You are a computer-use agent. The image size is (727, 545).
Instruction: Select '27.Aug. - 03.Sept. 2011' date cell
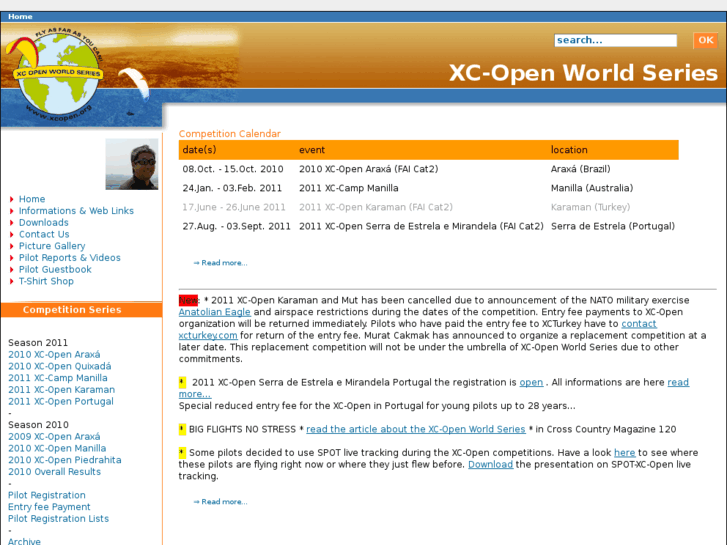(x=236, y=226)
